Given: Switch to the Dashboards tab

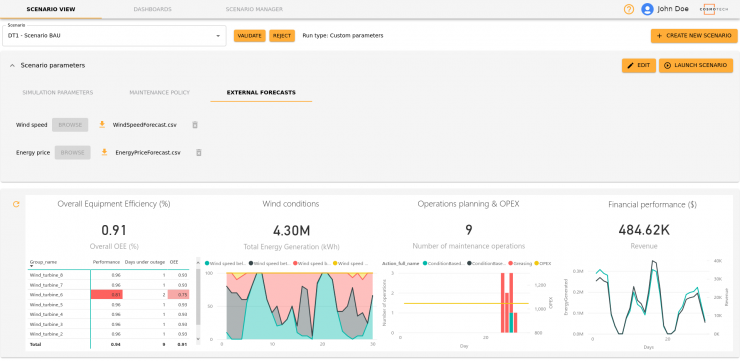Looking at the screenshot, I should coord(152,9).
